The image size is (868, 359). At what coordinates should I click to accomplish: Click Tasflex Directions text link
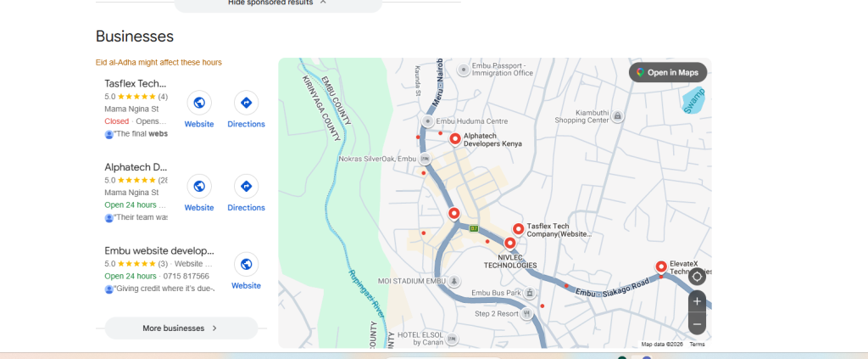(x=247, y=124)
